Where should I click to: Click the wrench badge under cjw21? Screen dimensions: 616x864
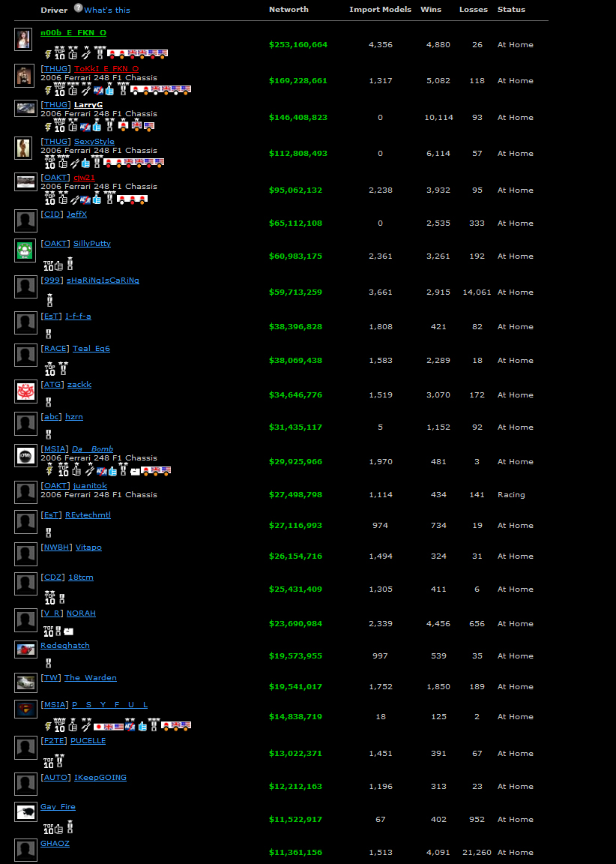point(75,199)
